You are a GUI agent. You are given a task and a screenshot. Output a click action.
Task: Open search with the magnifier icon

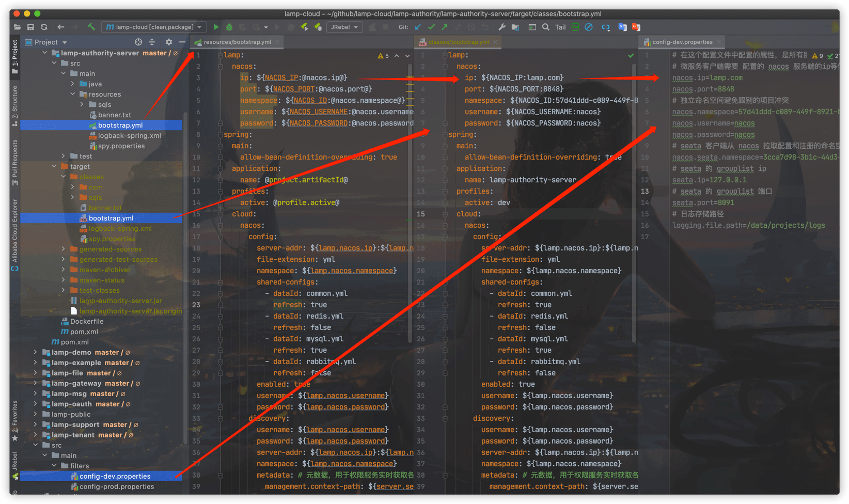pos(546,27)
